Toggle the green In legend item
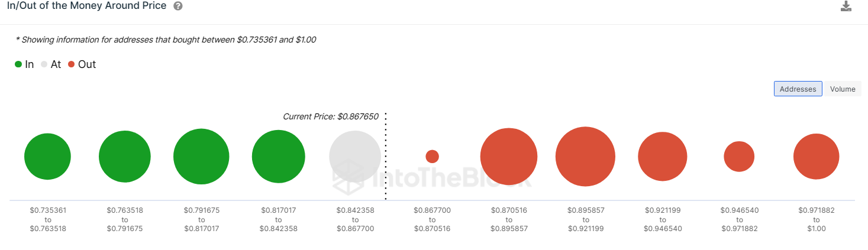 coord(24,64)
